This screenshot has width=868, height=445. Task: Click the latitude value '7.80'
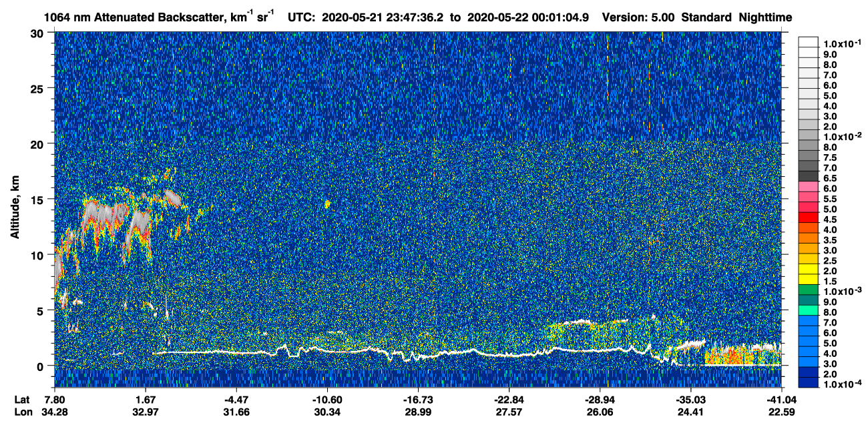[54, 399]
